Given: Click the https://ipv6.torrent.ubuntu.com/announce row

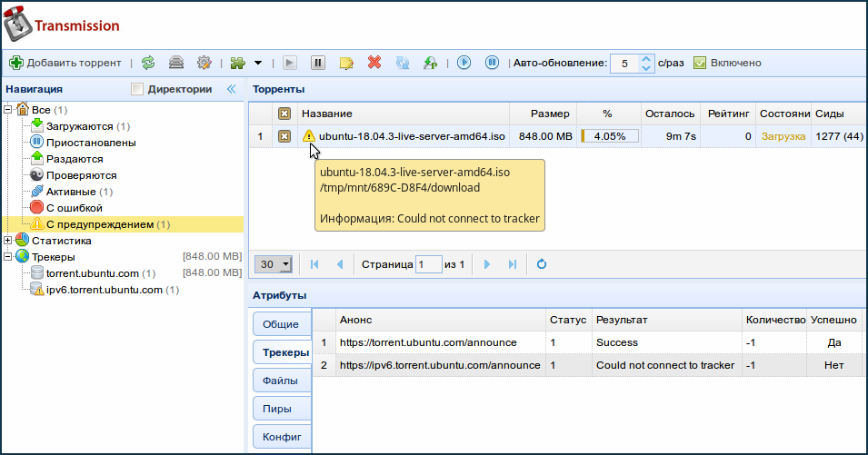Looking at the screenshot, I should tap(588, 365).
